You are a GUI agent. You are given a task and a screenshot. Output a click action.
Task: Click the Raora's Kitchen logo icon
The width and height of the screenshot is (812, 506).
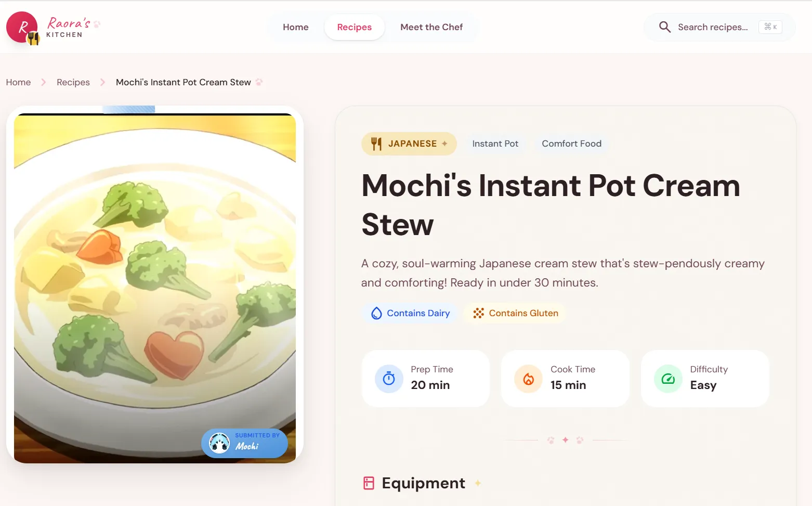coord(23,28)
